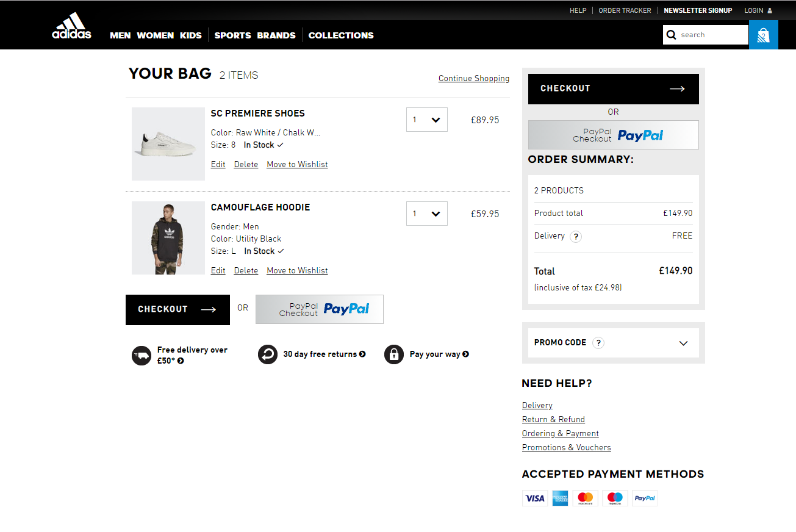796x532 pixels.
Task: Open Camouflage Hoodie product title
Action: [260, 207]
